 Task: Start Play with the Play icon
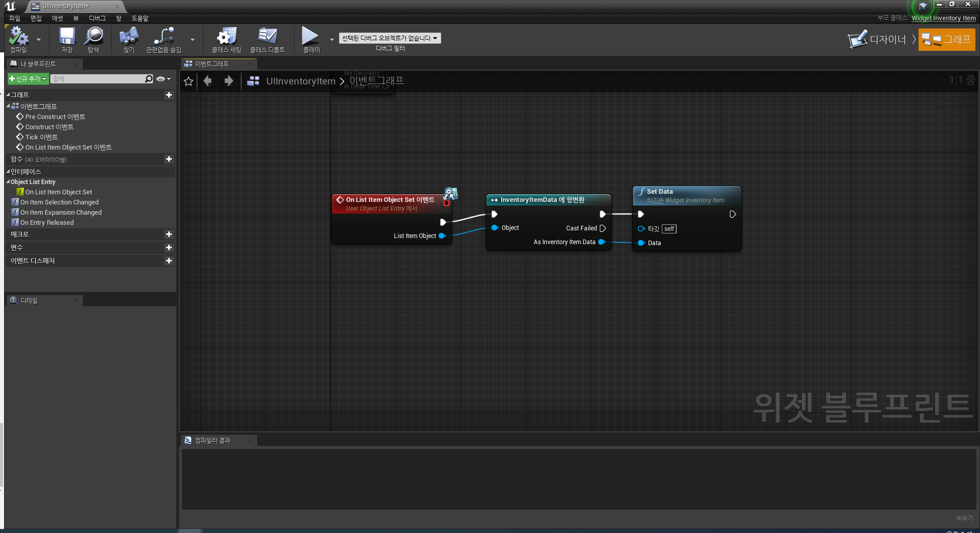click(x=311, y=40)
